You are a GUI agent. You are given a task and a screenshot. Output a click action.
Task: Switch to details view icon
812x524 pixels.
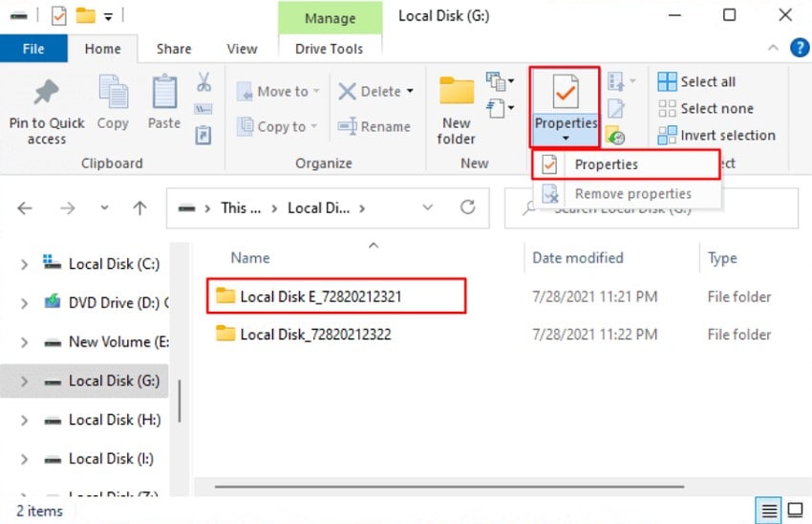click(x=769, y=511)
